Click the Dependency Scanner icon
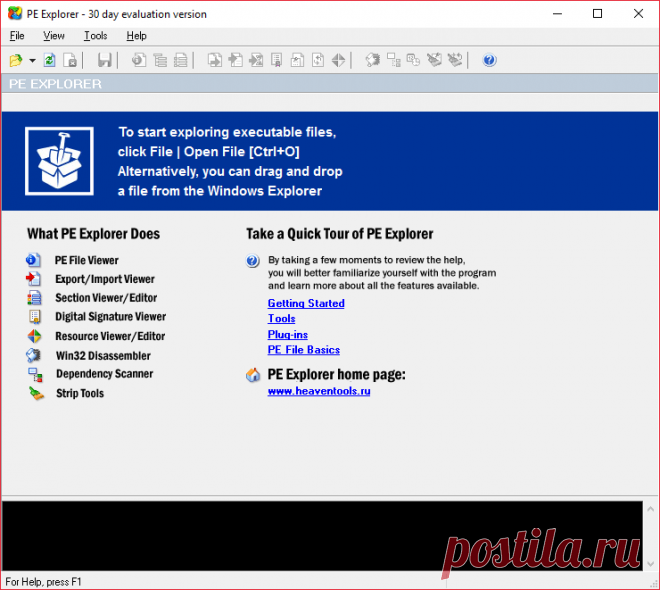 (x=34, y=374)
